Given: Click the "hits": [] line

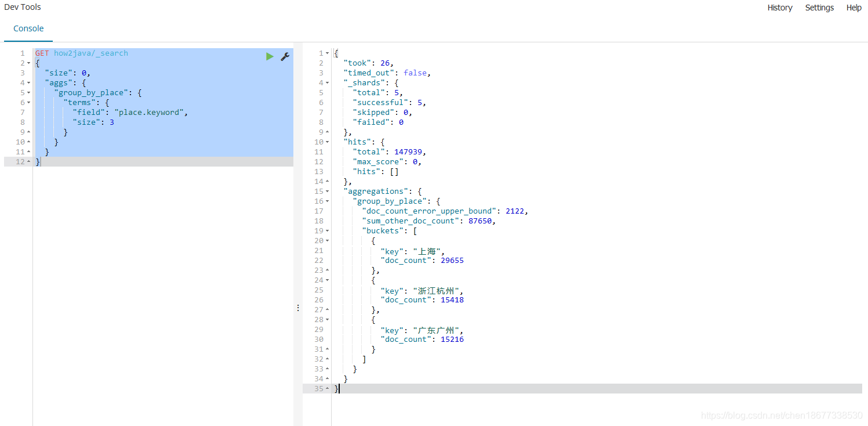Looking at the screenshot, I should pos(376,172).
